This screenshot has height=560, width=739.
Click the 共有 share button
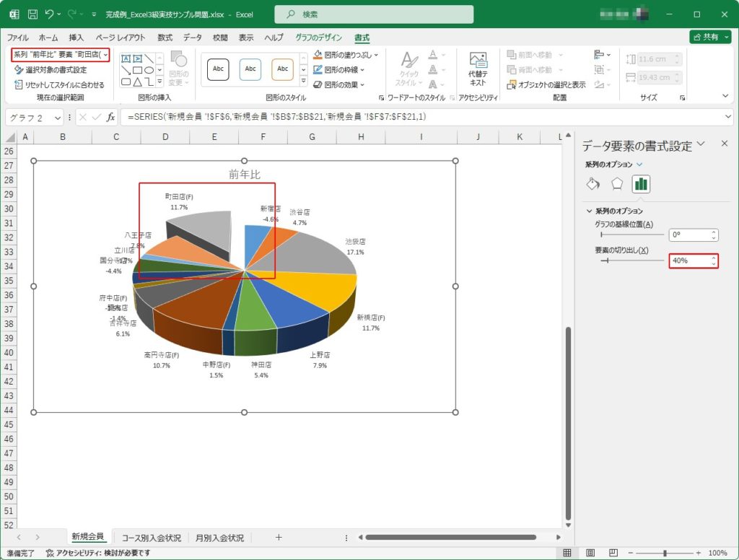click(x=710, y=37)
